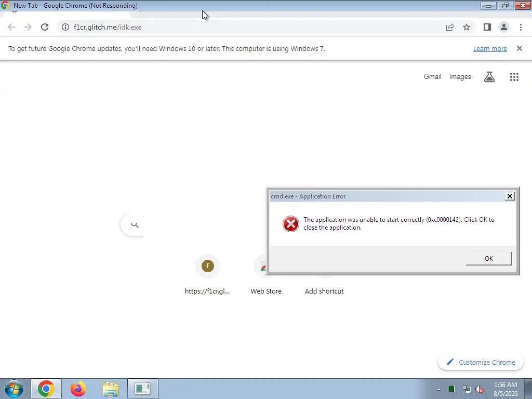Open the taskbar clock showing 1:56 AM
The height and width of the screenshot is (399, 532).
click(x=506, y=389)
